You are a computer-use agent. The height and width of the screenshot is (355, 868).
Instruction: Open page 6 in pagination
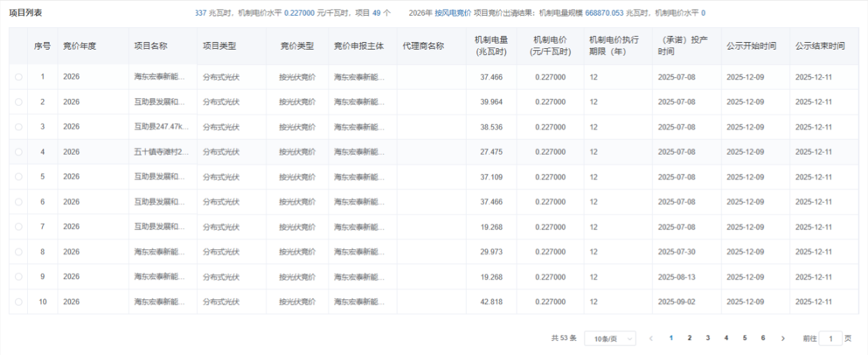click(x=763, y=338)
